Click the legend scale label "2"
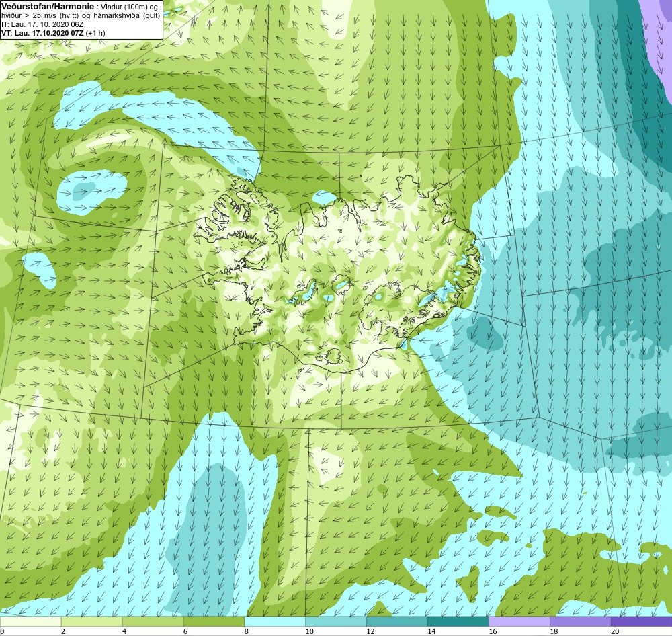The height and width of the screenshot is (636, 672). [63, 631]
